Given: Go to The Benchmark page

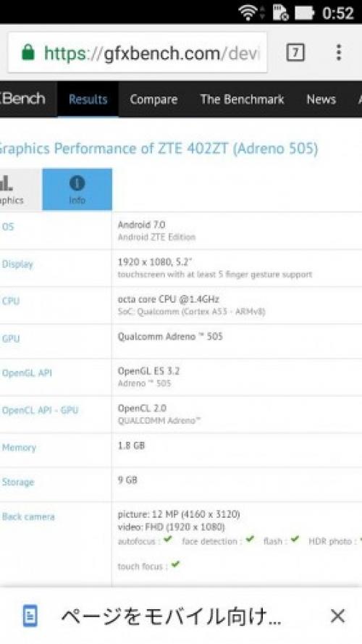Looking at the screenshot, I should 242,99.
